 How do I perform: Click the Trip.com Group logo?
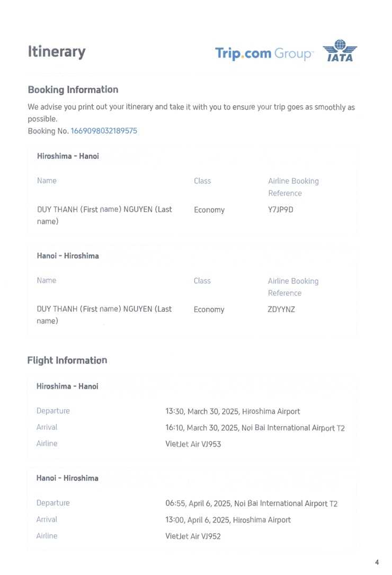pos(264,54)
